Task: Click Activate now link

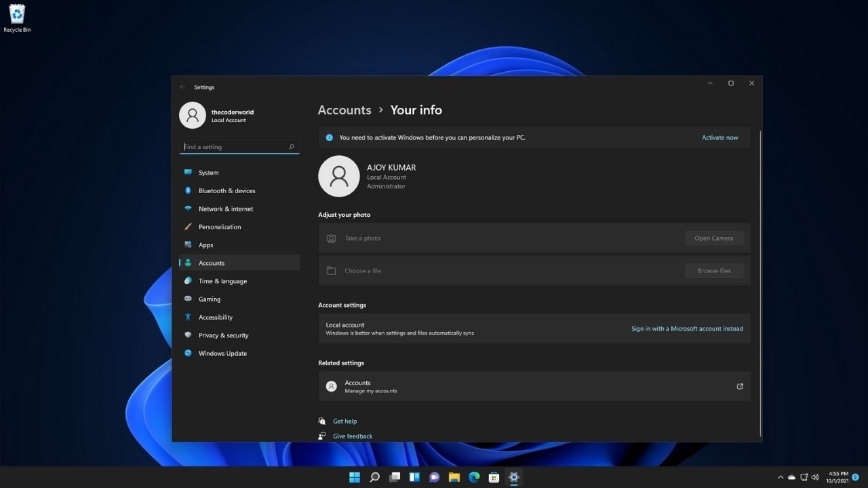Action: click(x=720, y=138)
